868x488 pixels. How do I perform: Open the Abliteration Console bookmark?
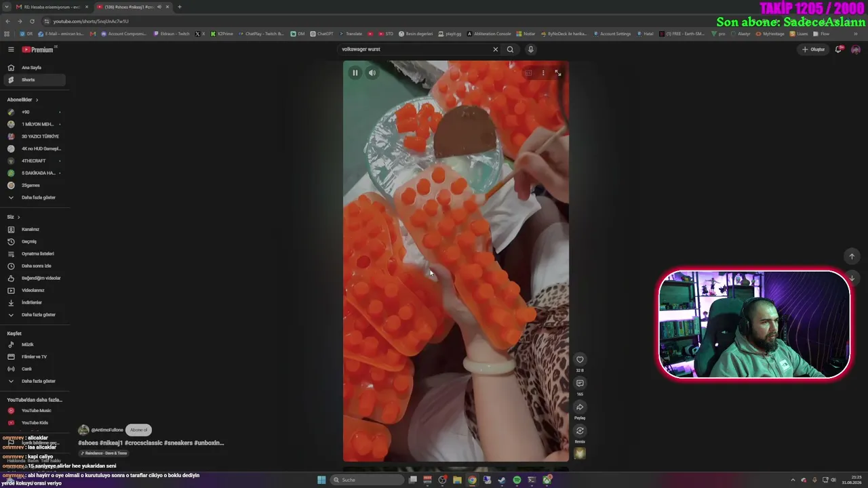pos(489,33)
